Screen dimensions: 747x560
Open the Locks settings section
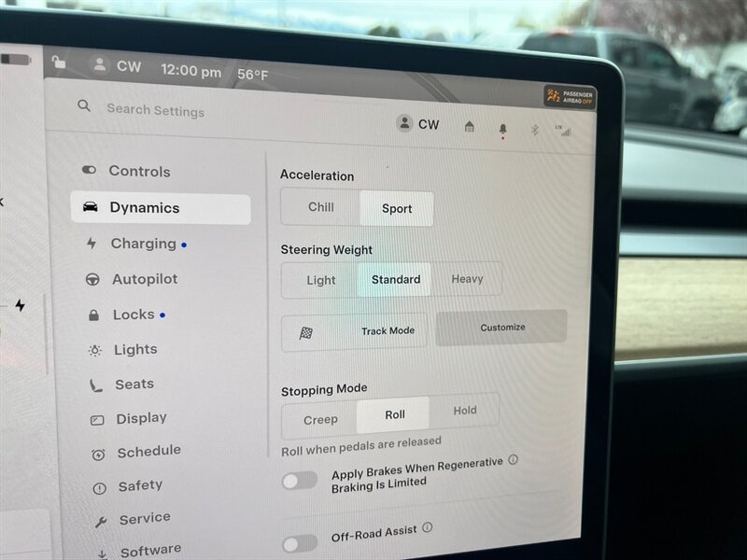[x=134, y=315]
